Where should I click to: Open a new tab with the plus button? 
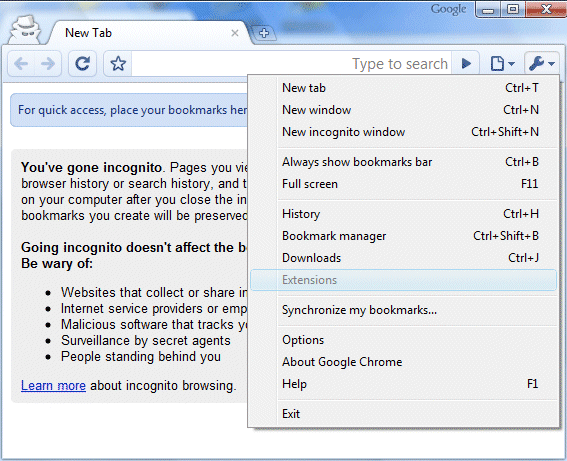264,33
